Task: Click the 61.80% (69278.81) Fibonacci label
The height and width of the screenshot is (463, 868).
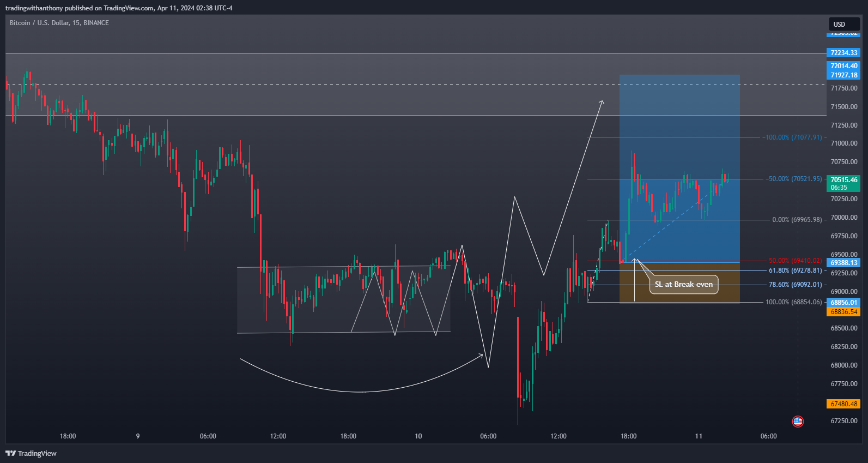Action: [795, 270]
